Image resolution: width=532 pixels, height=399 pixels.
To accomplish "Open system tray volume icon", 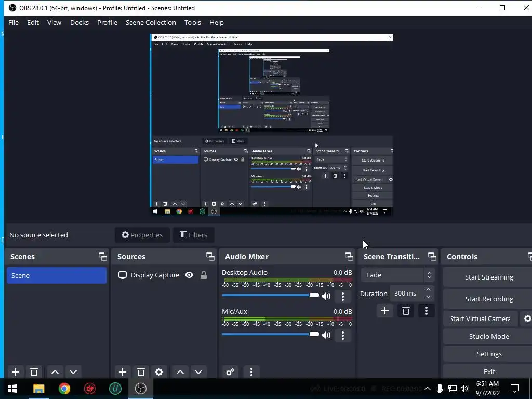I will (x=464, y=389).
